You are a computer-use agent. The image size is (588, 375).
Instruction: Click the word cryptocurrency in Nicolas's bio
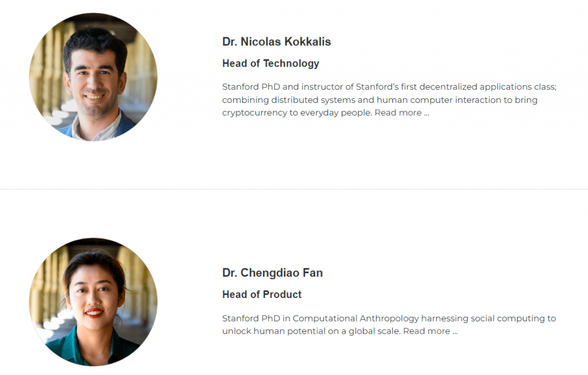254,113
